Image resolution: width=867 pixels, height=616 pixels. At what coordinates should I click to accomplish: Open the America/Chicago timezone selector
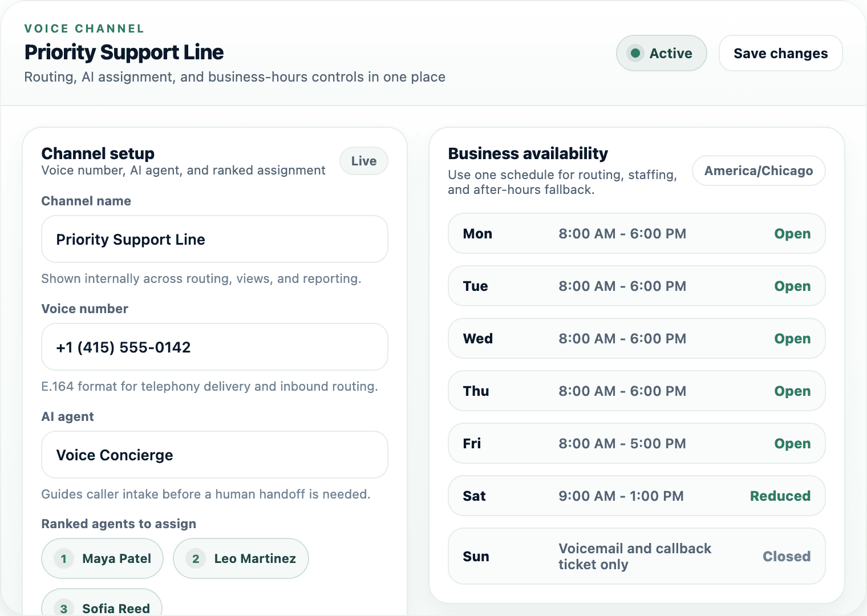click(x=759, y=170)
